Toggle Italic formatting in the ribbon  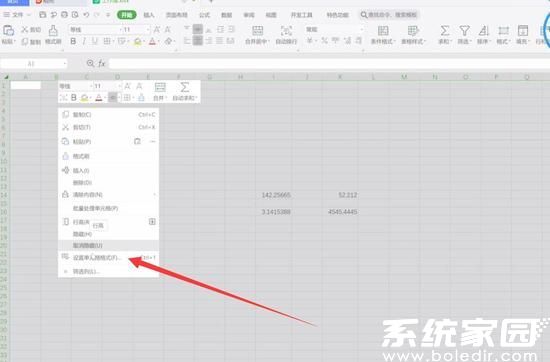pos(84,41)
